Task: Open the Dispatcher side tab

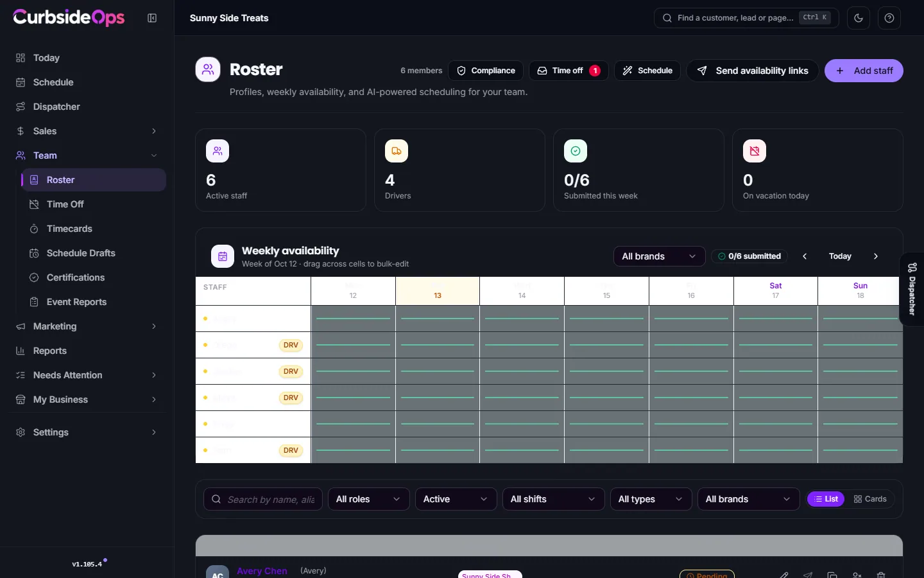Action: (x=912, y=289)
